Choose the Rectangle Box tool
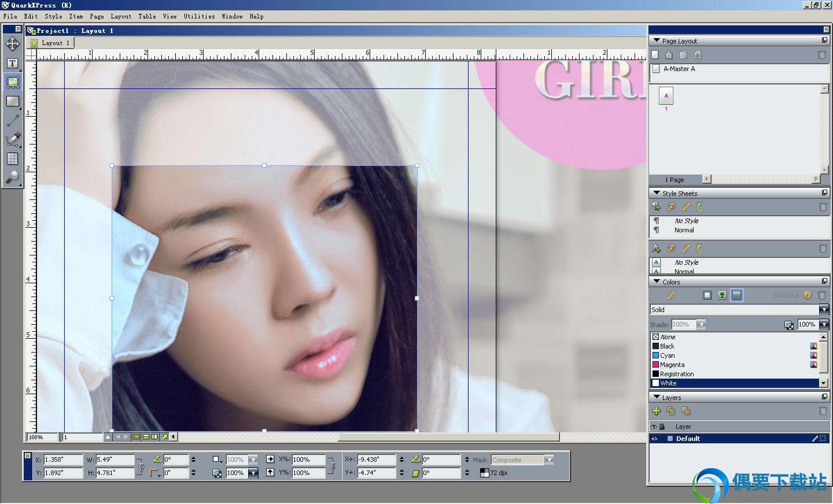This screenshot has height=504, width=833. tap(12, 101)
